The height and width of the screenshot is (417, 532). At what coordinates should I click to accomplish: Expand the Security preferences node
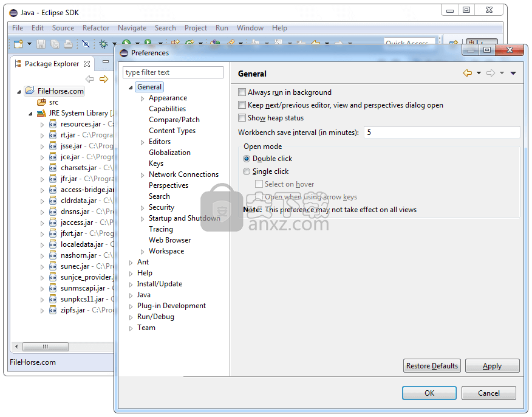[x=142, y=208]
